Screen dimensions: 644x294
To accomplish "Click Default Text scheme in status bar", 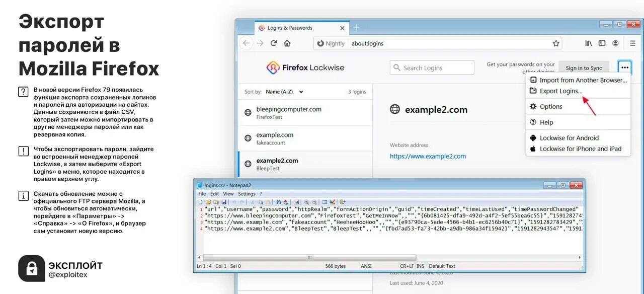I will click(442, 266).
